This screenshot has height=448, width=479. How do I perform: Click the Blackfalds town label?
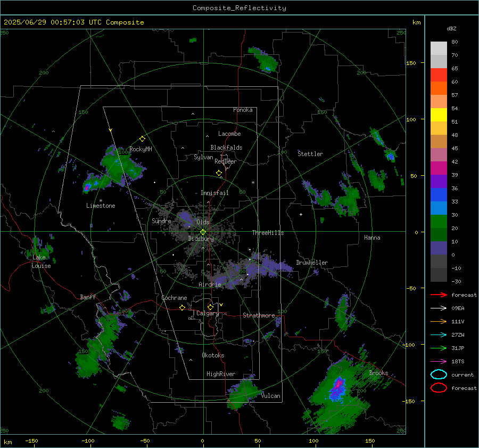pos(226,148)
